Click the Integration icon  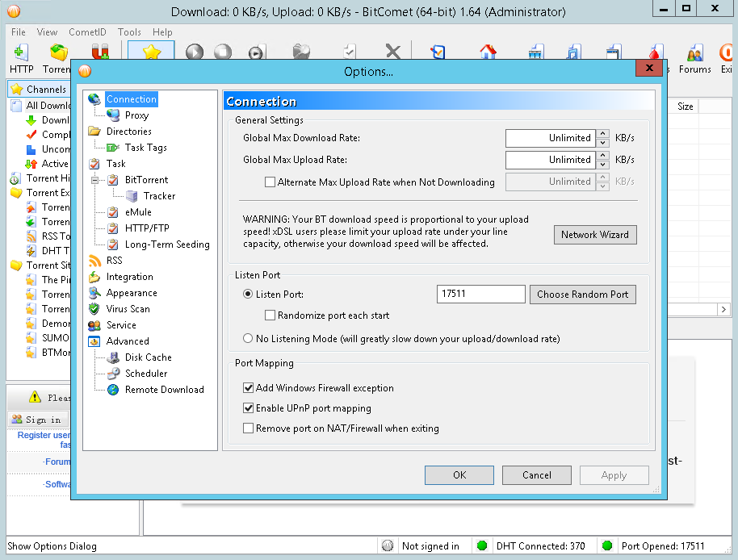point(94,277)
